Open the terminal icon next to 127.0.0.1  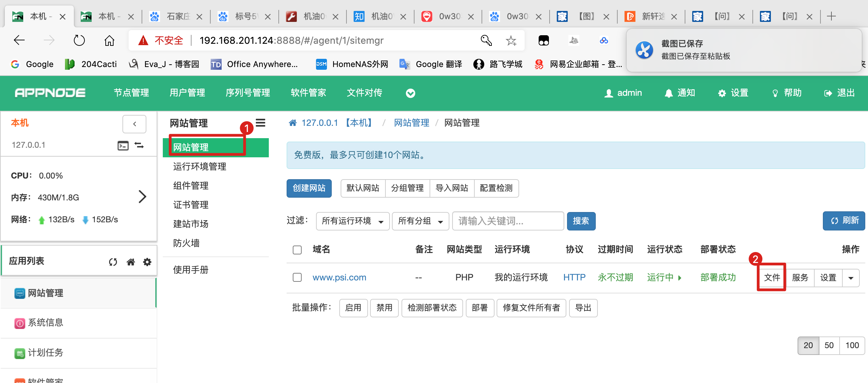[x=123, y=145]
